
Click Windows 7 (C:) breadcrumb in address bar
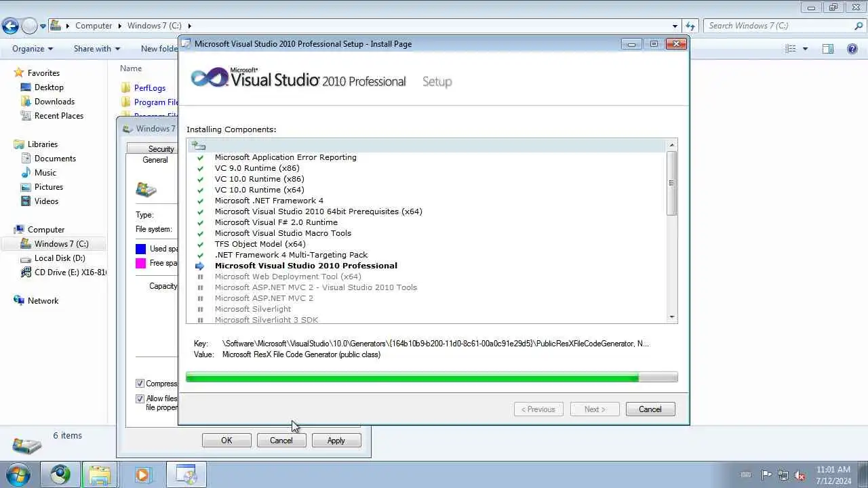click(155, 26)
